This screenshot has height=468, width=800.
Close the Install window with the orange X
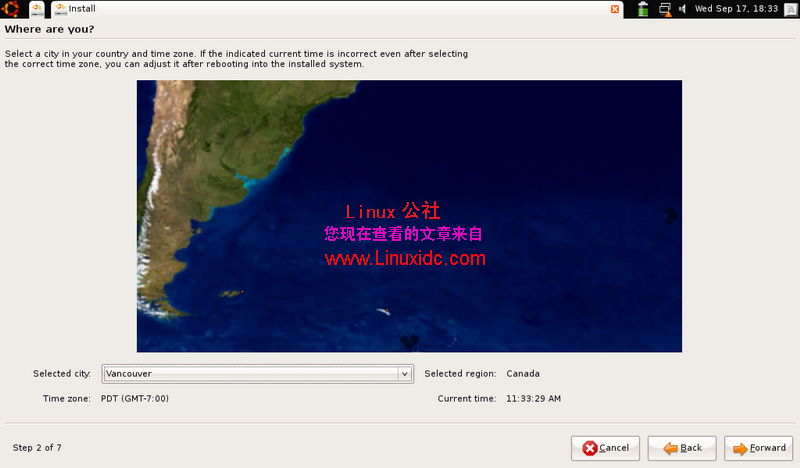tap(615, 9)
